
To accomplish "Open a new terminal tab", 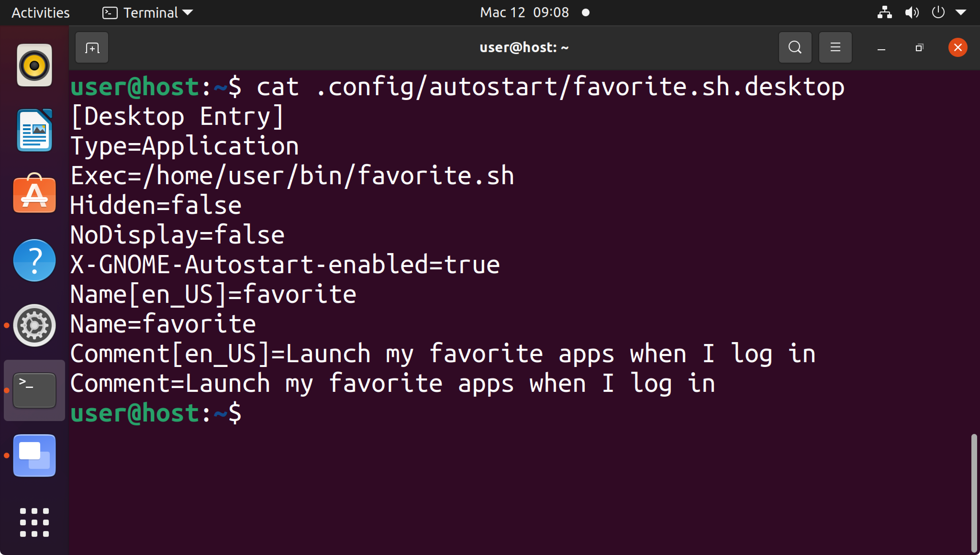I will tap(92, 48).
